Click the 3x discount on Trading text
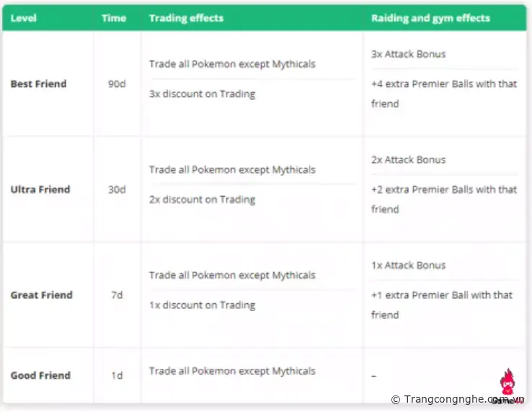532x412 pixels. [x=202, y=94]
